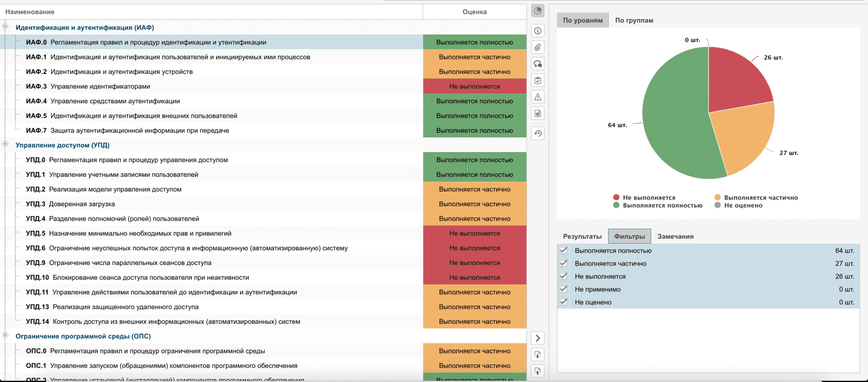
Task: Open the comments speech bubble icon
Action: [x=538, y=64]
